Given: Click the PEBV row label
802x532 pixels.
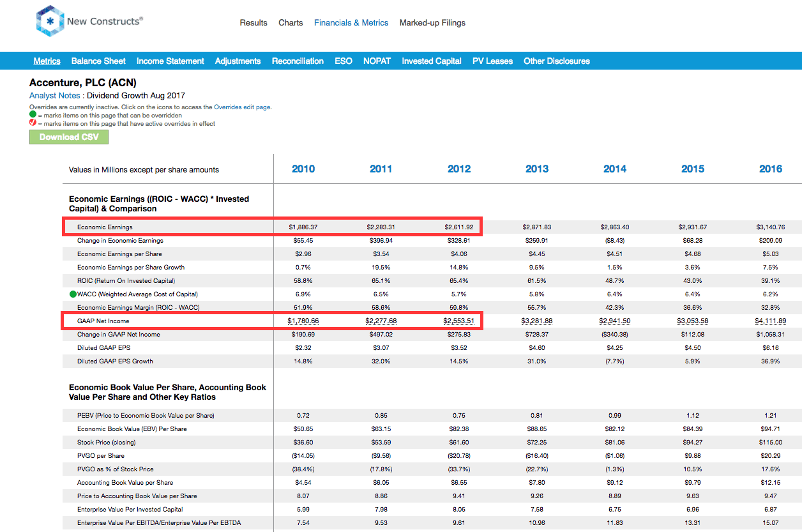Looking at the screenshot, I should [146, 416].
